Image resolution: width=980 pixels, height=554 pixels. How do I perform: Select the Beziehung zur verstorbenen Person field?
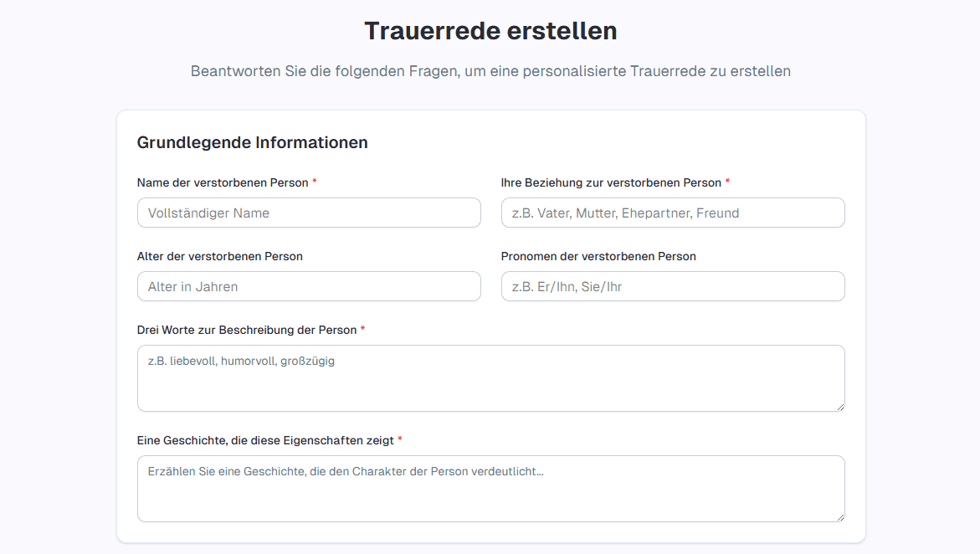click(x=672, y=213)
